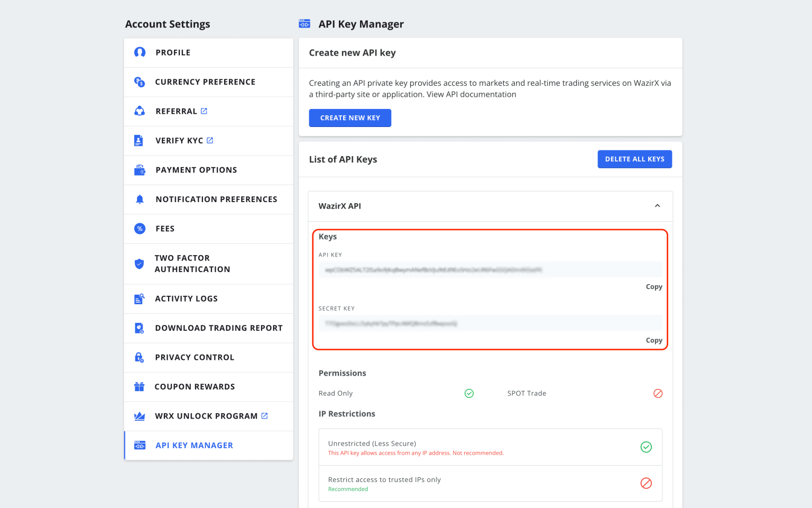Click the Two Factor Authentication shield icon

click(139, 264)
